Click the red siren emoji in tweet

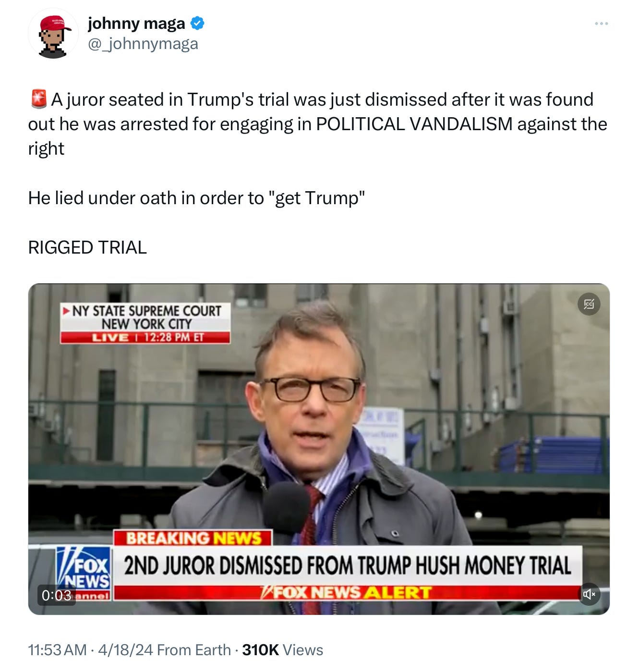(x=39, y=99)
